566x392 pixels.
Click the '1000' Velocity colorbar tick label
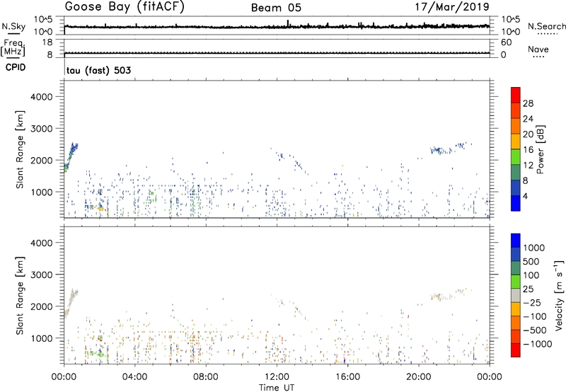point(534,248)
